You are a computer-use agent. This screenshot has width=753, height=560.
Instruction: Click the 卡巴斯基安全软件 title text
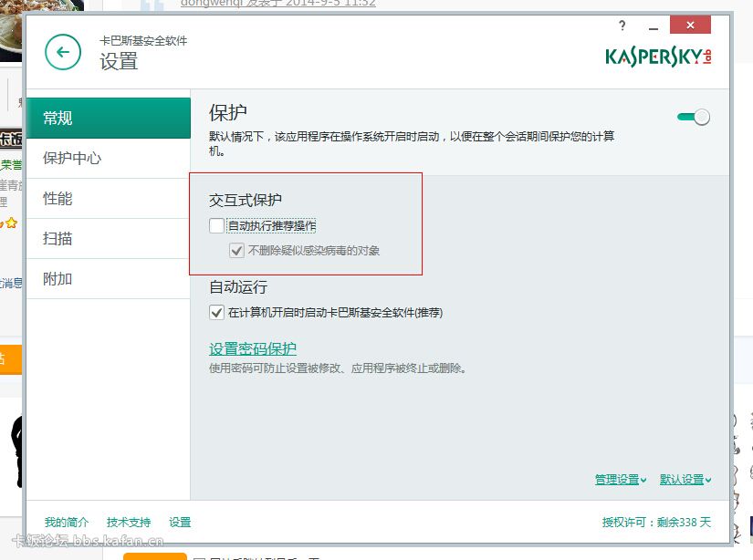click(x=143, y=41)
